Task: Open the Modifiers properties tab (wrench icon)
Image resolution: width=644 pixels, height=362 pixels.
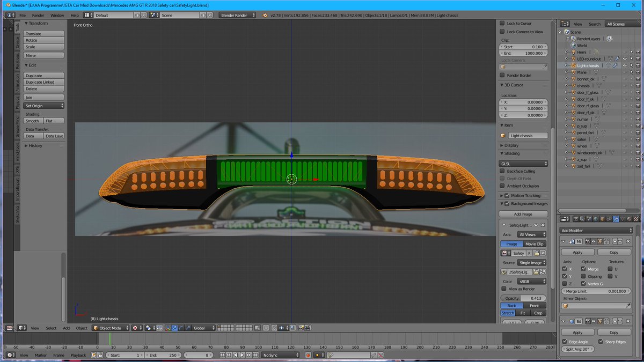Action: [616, 219]
